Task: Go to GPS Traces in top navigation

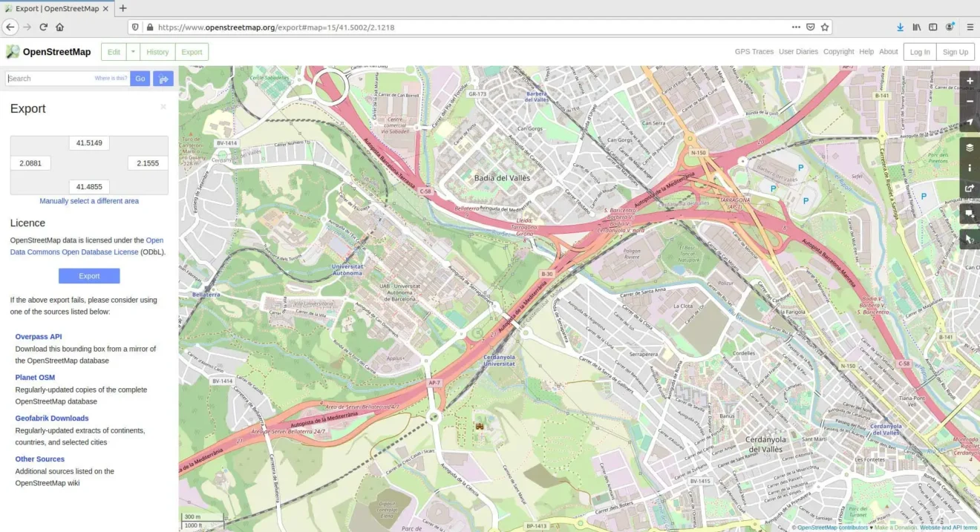Action: (x=754, y=52)
